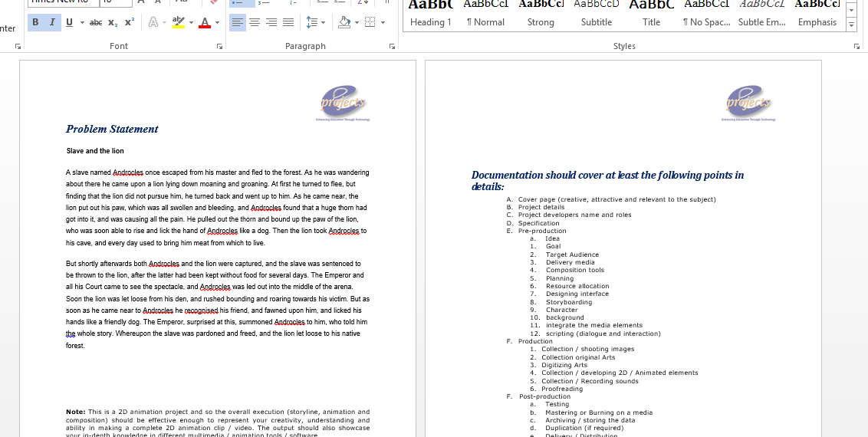Apply paragraph shading fill
Image resolution: width=868 pixels, height=437 pixels.
(344, 22)
